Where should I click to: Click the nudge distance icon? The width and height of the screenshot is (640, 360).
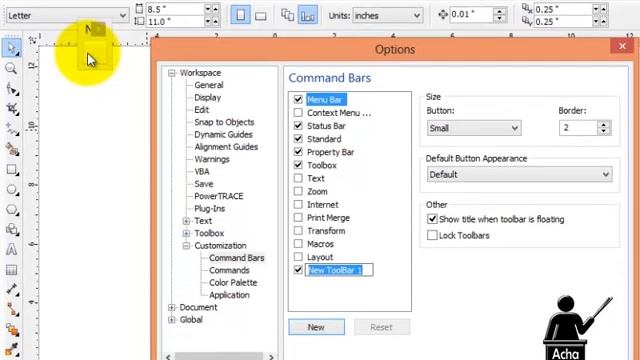(443, 15)
